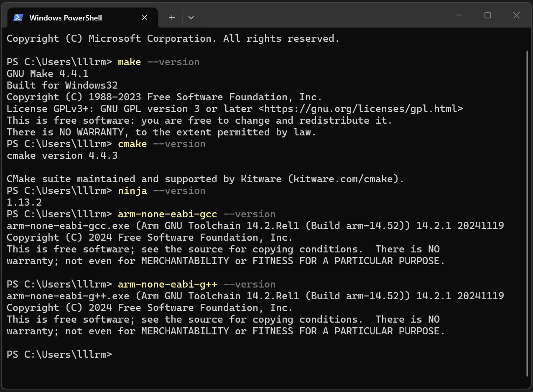This screenshot has width=533, height=392.
Task: Click the yellow 'cmake' command text
Action: [x=133, y=144]
